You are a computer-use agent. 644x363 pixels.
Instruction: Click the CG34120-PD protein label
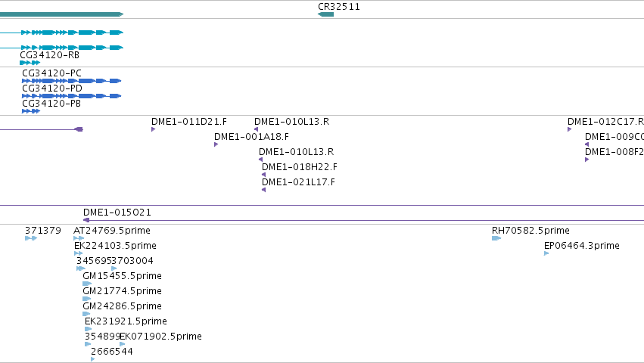[52, 88]
